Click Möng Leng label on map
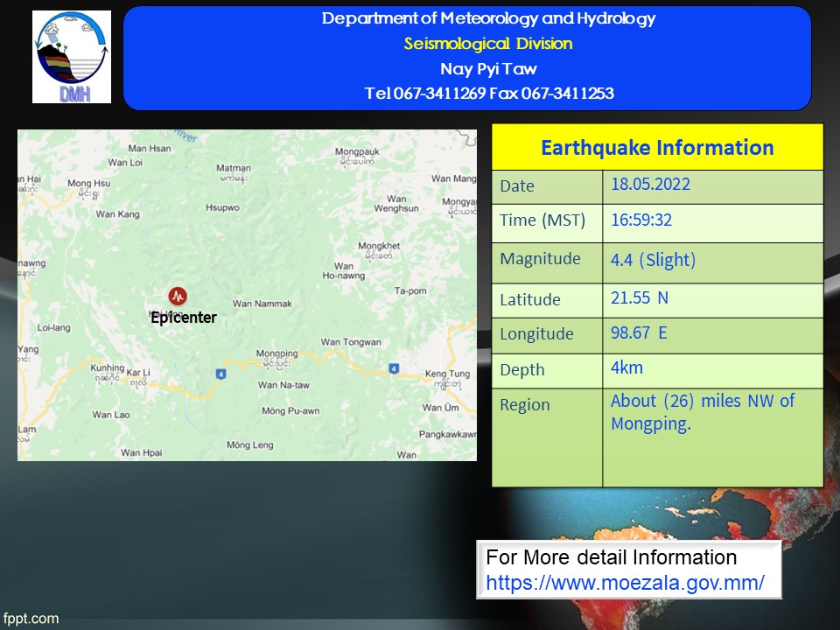The image size is (840, 630). tap(249, 444)
